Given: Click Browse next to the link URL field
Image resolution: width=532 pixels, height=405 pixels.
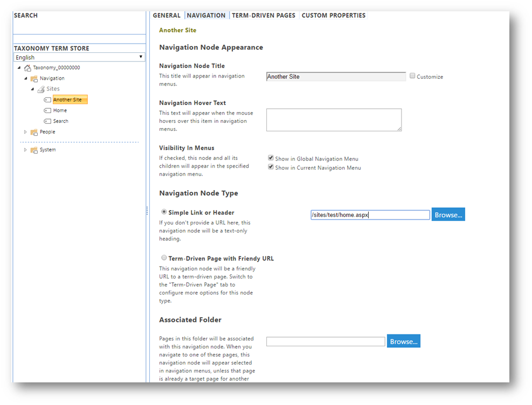Looking at the screenshot, I should (x=448, y=214).
